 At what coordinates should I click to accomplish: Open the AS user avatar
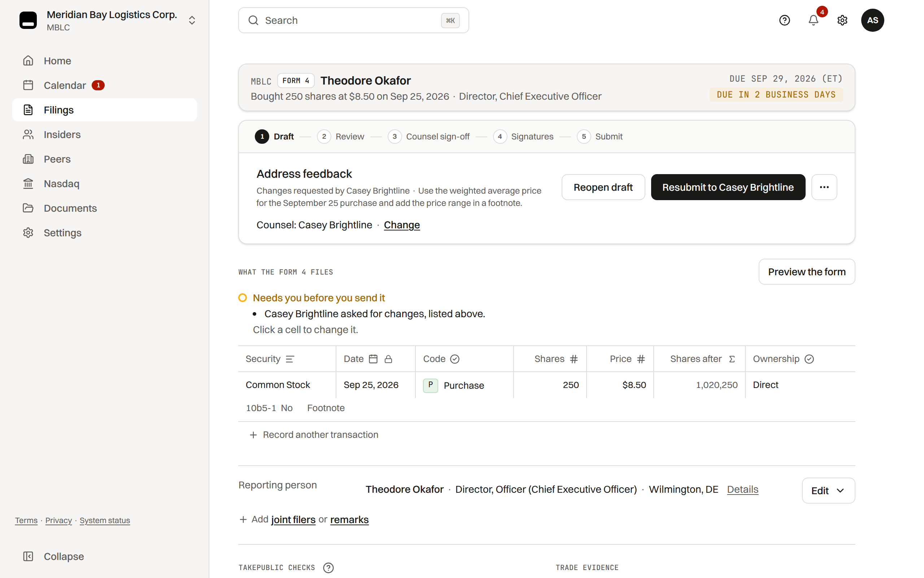coord(872,20)
